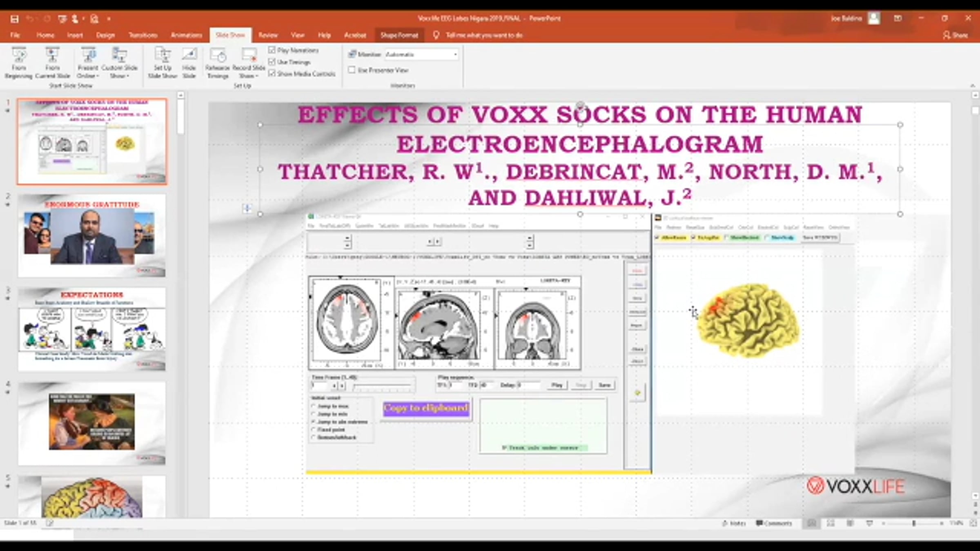The width and height of the screenshot is (980, 551).
Task: Enable Use Presenter View checkbox
Action: click(352, 70)
